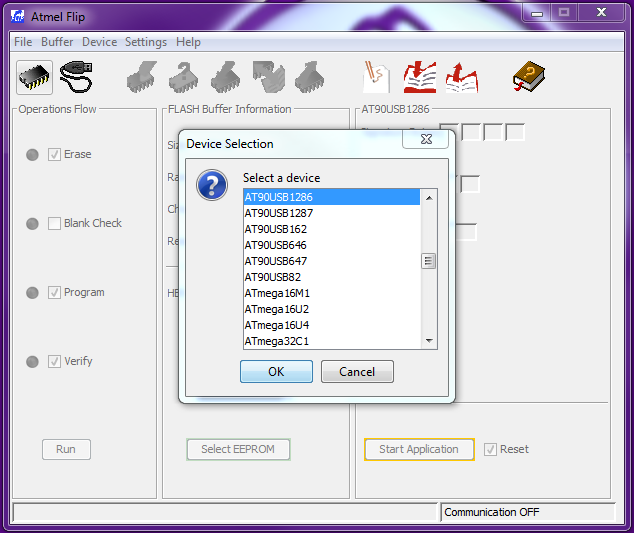634x533 pixels.
Task: Click the Verify Target Device chip icon
Action: click(x=268, y=77)
